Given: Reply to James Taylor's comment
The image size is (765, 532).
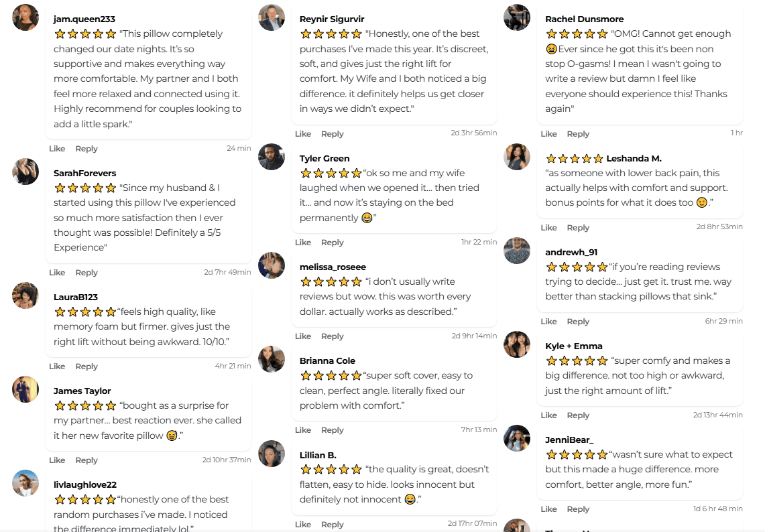Looking at the screenshot, I should tap(86, 460).
